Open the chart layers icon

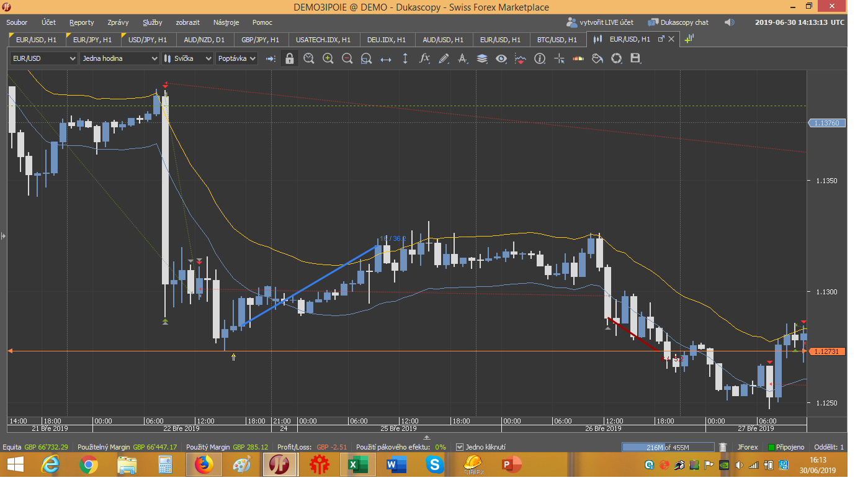482,58
